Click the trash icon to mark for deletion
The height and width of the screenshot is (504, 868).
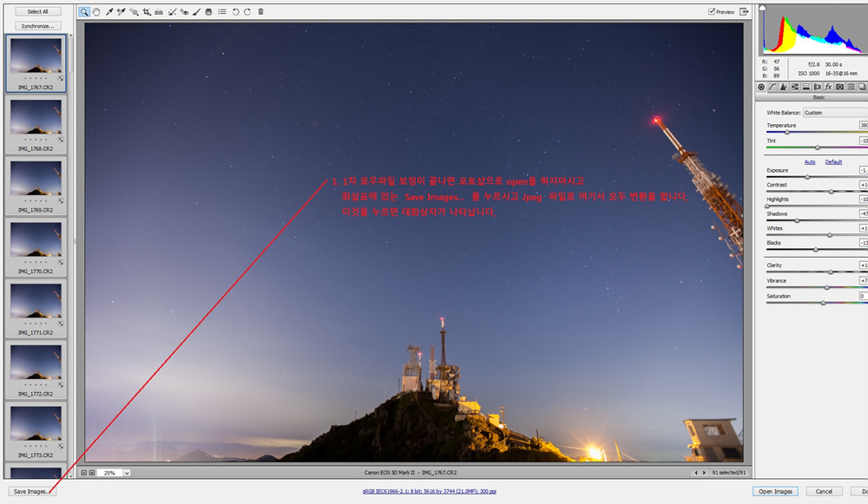tap(260, 12)
